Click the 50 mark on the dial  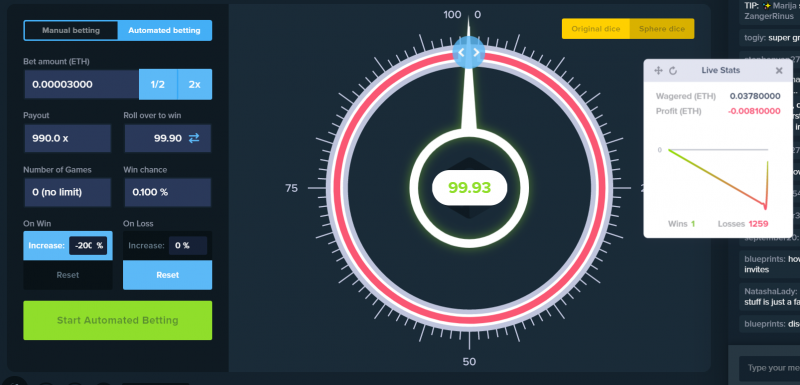coord(469,362)
